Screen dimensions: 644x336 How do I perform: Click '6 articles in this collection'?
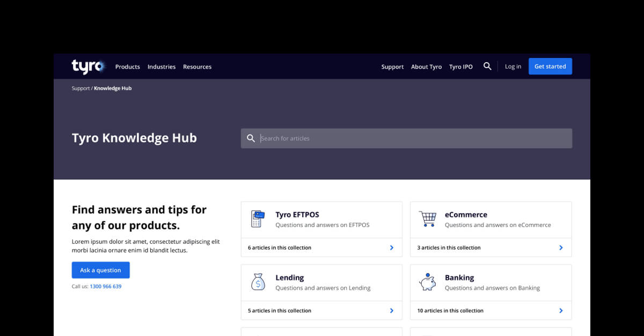(x=280, y=248)
